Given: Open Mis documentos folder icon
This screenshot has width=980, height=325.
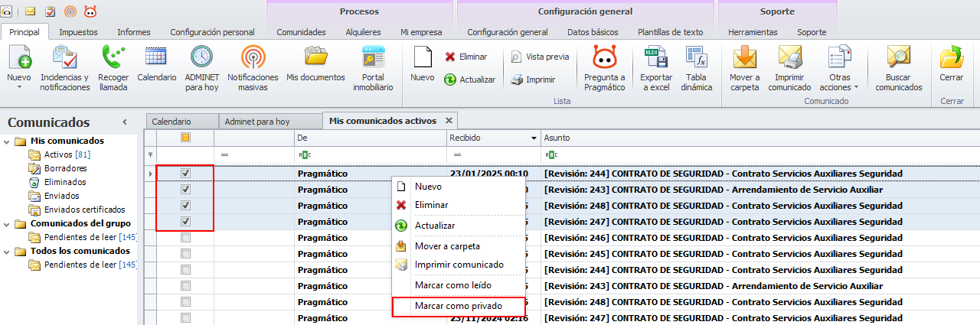Looking at the screenshot, I should [x=316, y=57].
